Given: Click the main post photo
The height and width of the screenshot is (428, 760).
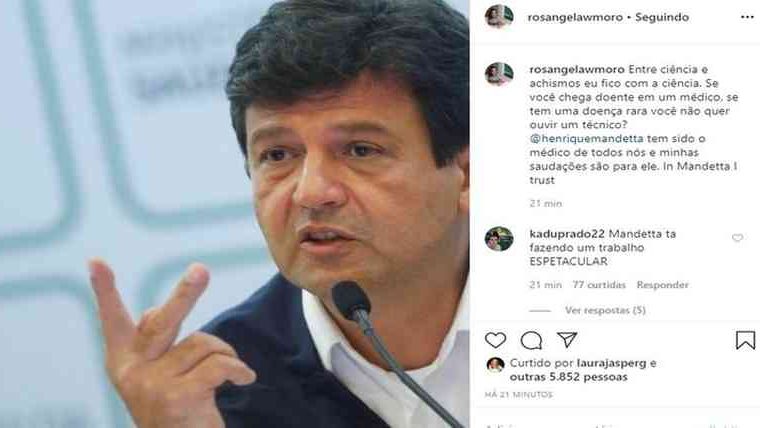Looking at the screenshot, I should tap(235, 214).
